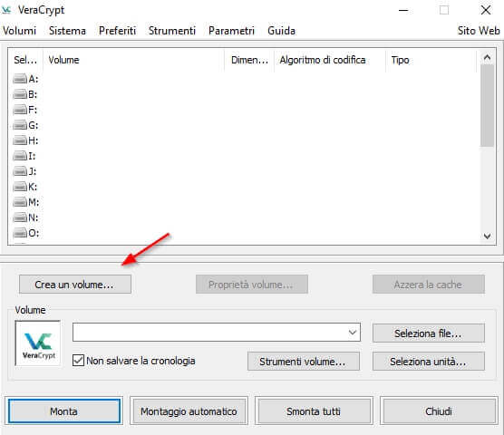Screen dimensions: 504x435
Task: Click the drive icon for O:
Action: pyautogui.click(x=20, y=233)
